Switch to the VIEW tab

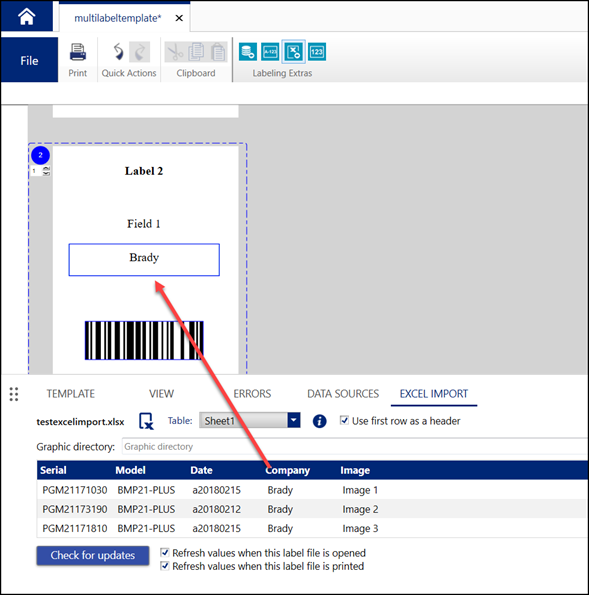click(x=161, y=394)
